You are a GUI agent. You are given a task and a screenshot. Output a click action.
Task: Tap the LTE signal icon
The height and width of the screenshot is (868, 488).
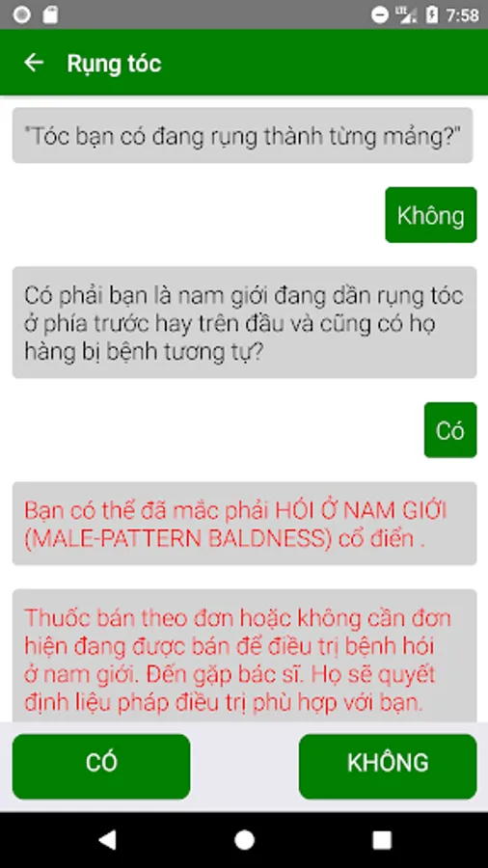(x=408, y=14)
